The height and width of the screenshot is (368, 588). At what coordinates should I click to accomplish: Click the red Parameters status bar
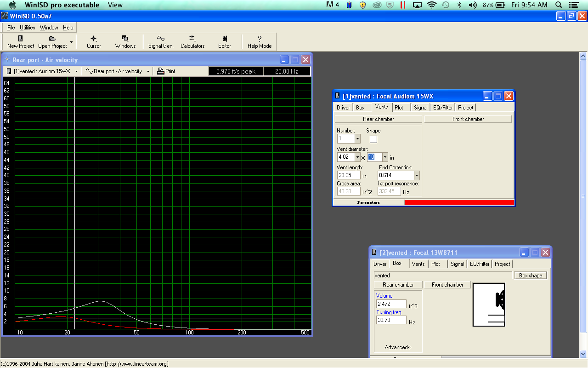click(x=459, y=202)
